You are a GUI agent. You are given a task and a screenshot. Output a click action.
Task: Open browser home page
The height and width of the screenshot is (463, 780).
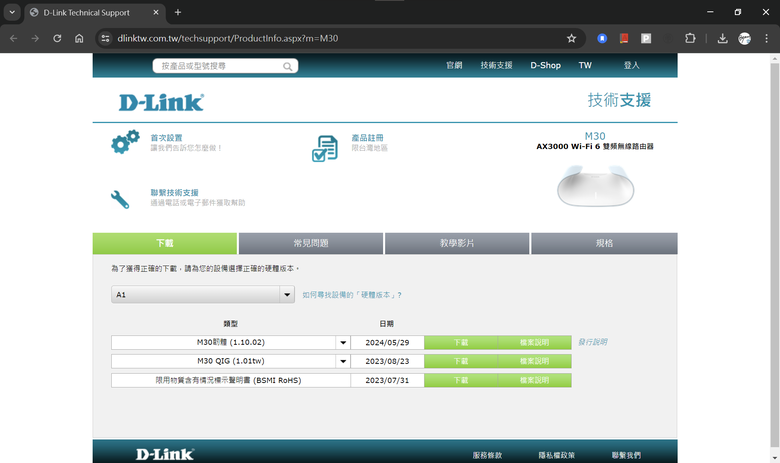(x=79, y=38)
